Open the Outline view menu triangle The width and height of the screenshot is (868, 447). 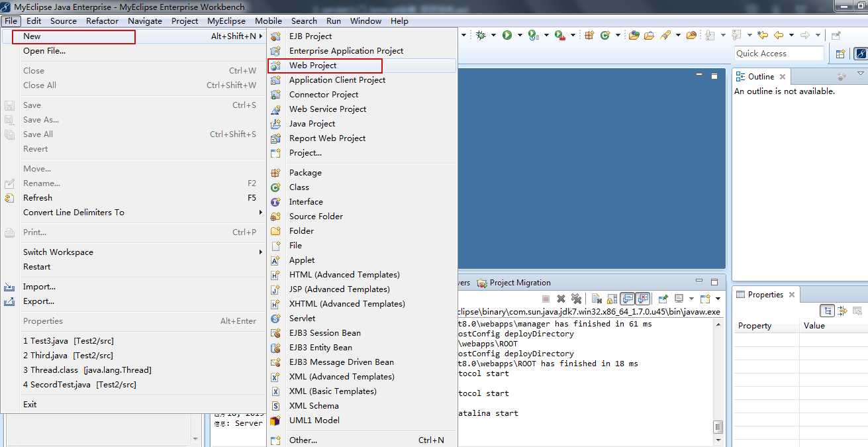pyautogui.click(x=861, y=74)
